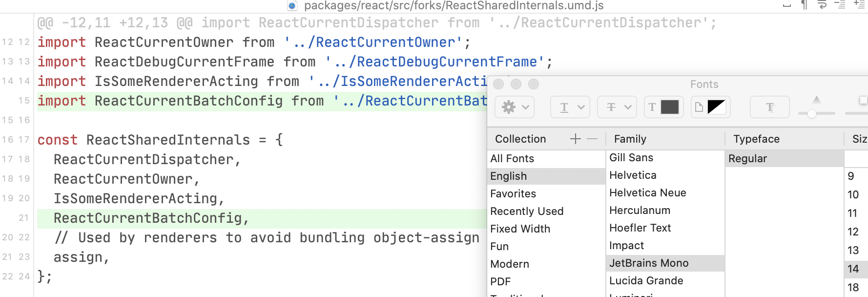Set font size to 9
This screenshot has height=297, width=868.
click(856, 176)
